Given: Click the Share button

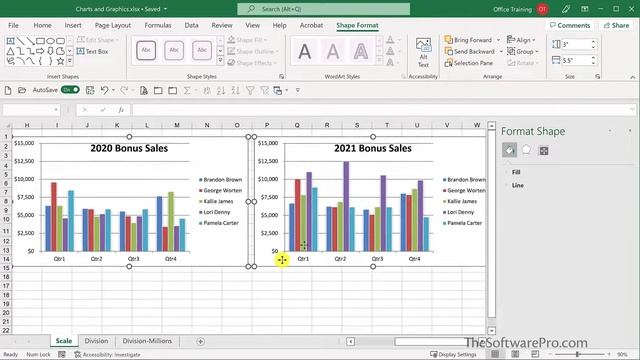Looking at the screenshot, I should pos(616,25).
